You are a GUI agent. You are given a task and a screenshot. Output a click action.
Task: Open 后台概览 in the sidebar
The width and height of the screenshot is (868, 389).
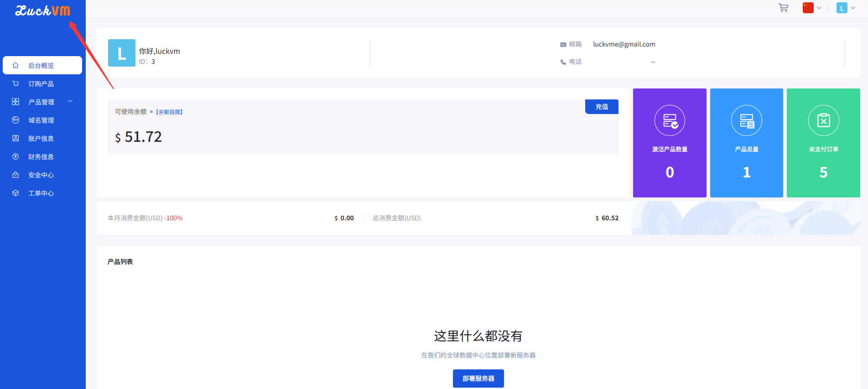pos(42,65)
